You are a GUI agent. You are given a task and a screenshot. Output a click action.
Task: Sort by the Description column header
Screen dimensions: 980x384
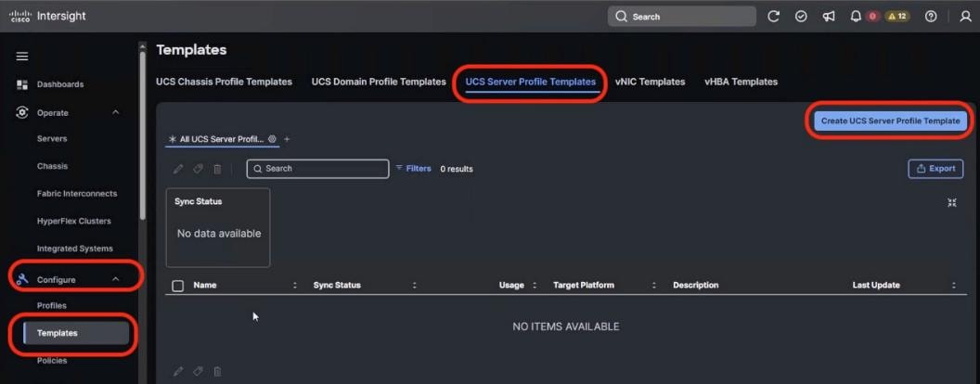696,286
